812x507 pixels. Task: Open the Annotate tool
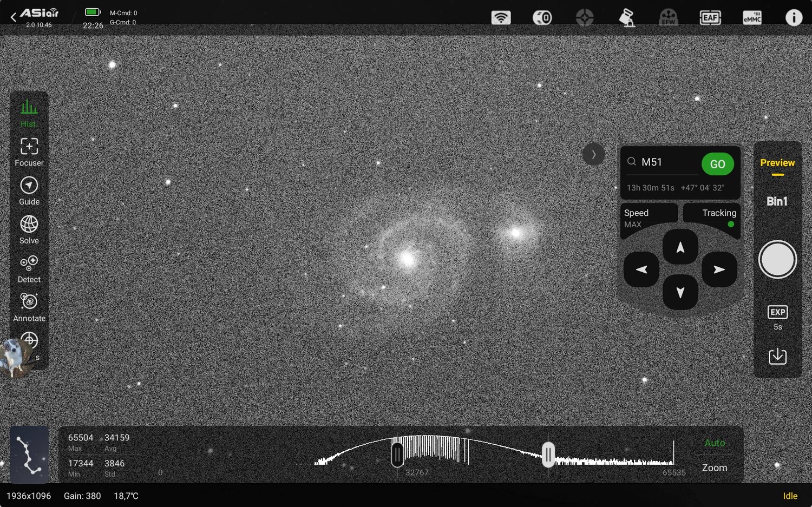(x=28, y=307)
